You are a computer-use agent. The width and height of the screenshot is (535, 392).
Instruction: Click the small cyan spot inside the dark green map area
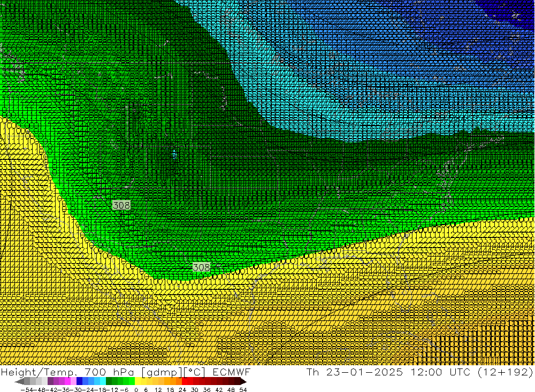pos(175,155)
